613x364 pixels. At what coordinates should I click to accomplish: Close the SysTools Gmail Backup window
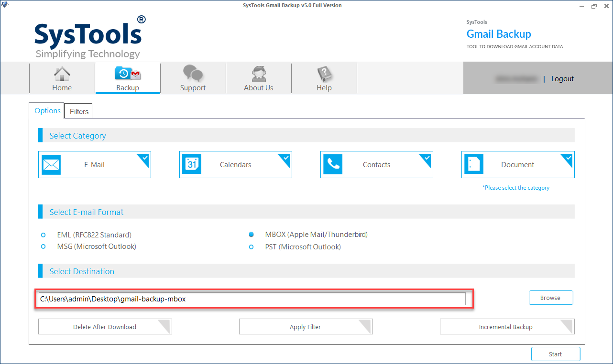pos(606,6)
